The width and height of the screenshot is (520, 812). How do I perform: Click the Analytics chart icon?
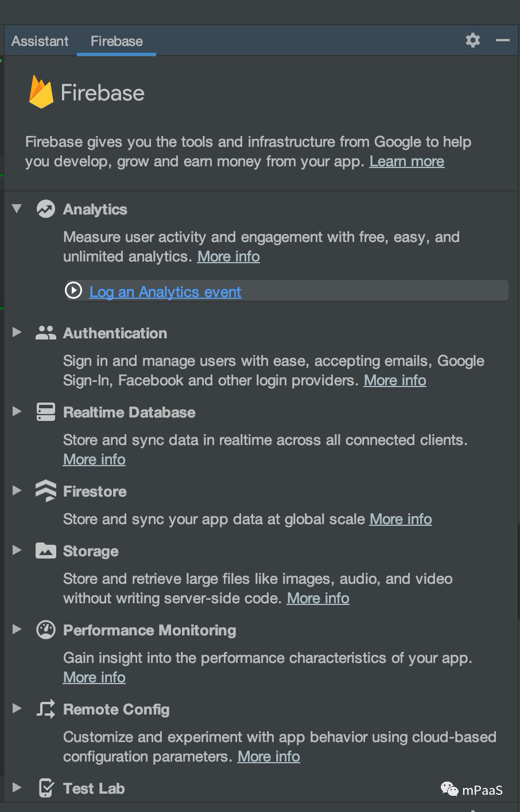point(46,209)
